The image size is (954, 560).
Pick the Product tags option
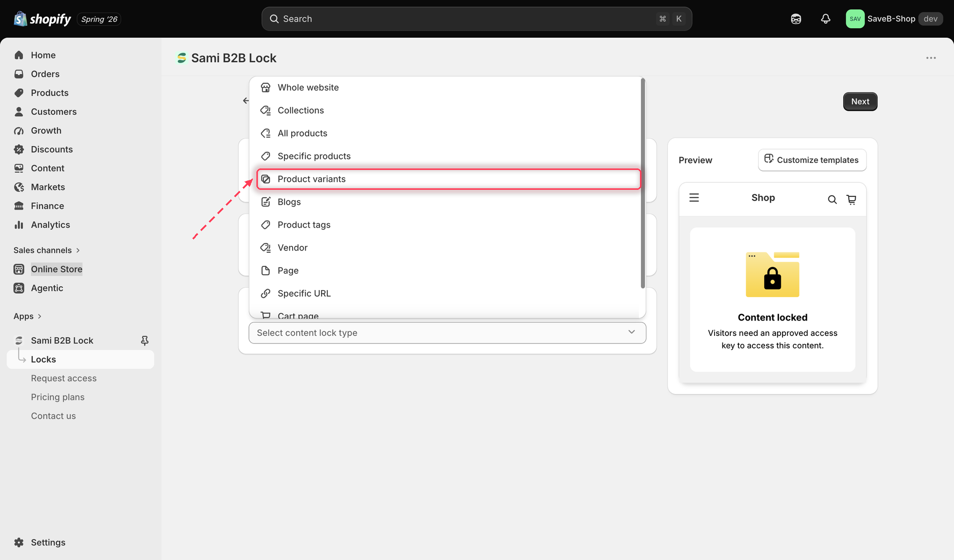tap(448, 225)
